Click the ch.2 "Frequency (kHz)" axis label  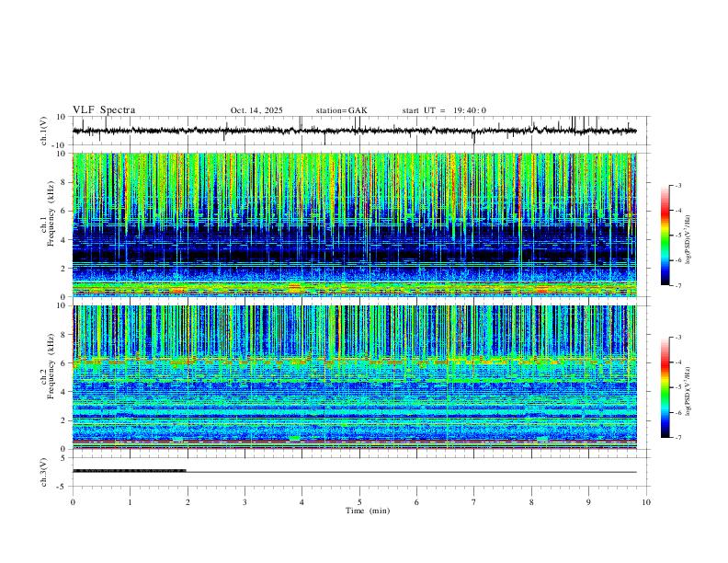tap(51, 366)
